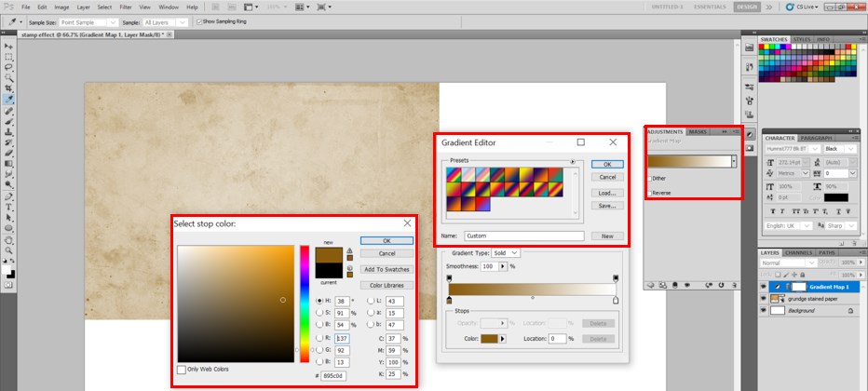The height and width of the screenshot is (391, 868).
Task: Select the Hand tool
Action: point(8,240)
